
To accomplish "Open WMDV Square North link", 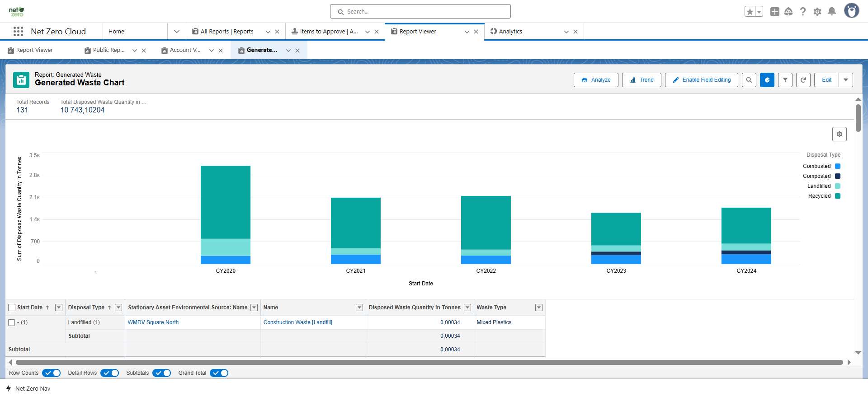I will (x=153, y=322).
